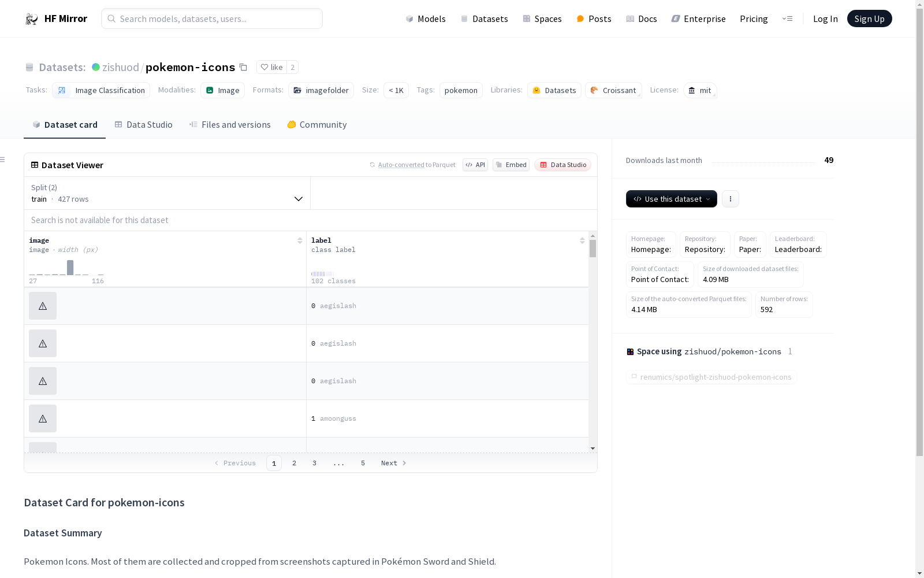Click Previous in pagination
The image size is (924, 578).
click(235, 463)
